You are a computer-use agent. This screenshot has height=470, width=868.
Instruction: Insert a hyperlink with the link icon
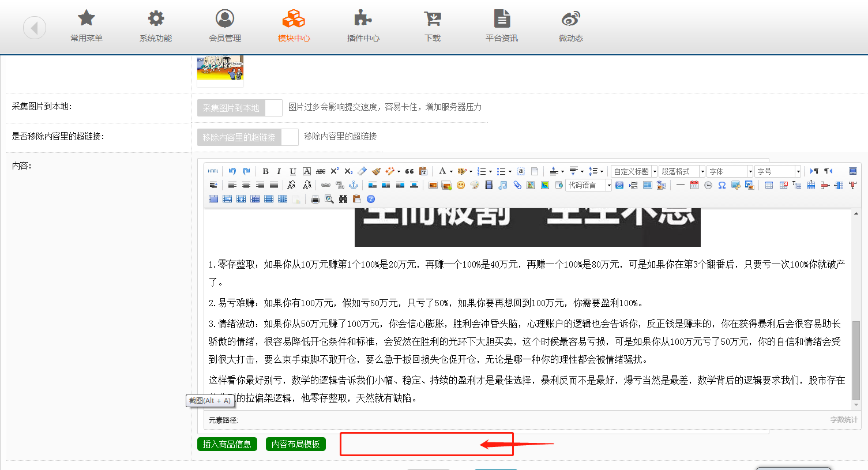pos(326,185)
